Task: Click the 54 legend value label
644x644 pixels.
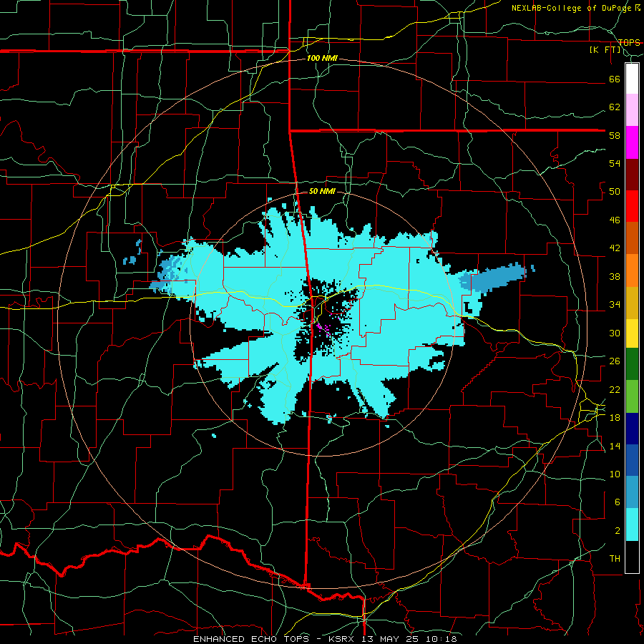Action: pos(615,163)
